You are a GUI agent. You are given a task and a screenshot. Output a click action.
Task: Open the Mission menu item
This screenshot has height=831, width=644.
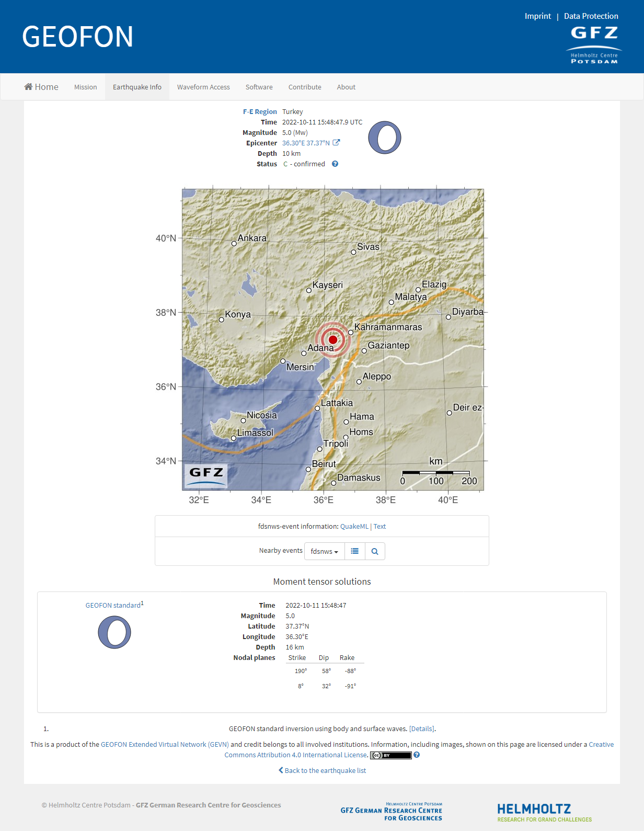coord(86,87)
